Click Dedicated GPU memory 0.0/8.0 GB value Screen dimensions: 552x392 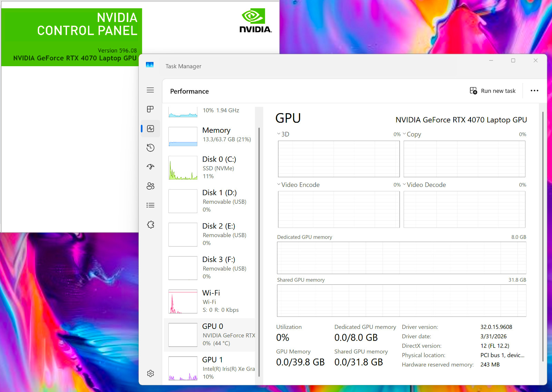[356, 338]
